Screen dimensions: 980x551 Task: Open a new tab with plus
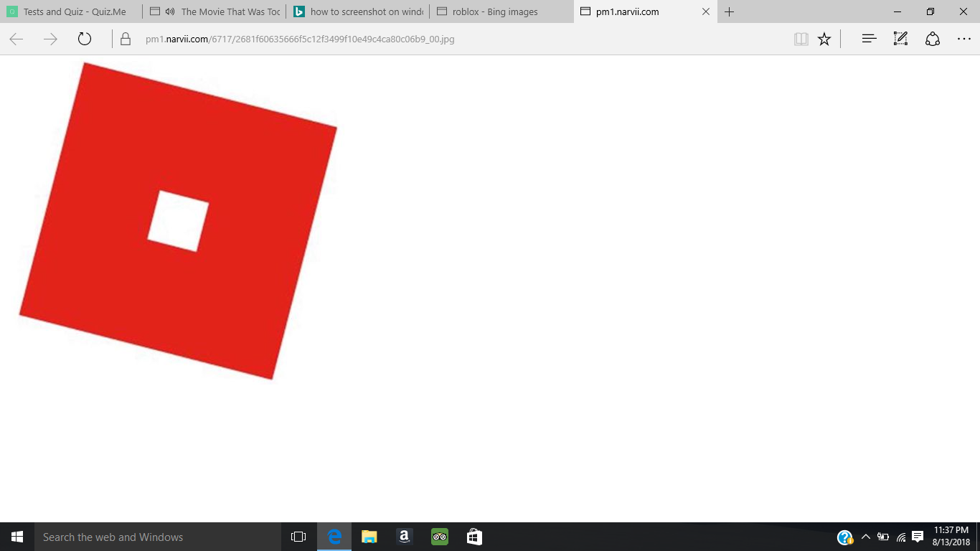tap(730, 11)
